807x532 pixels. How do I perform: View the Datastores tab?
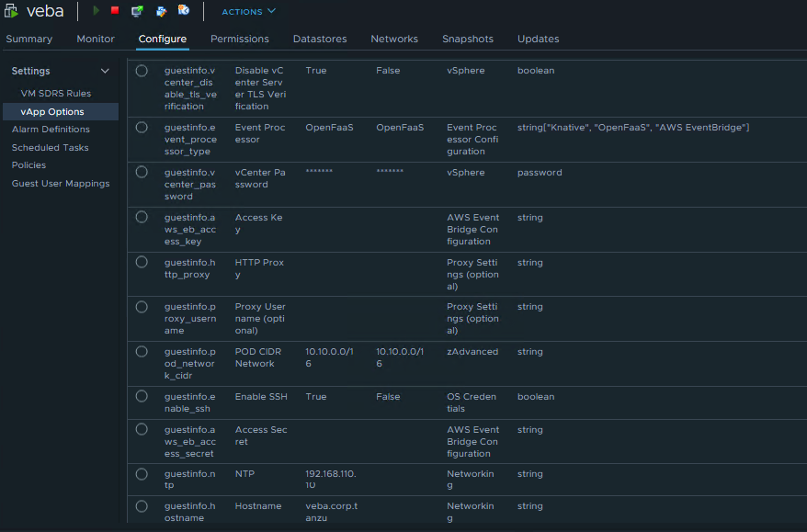pos(320,39)
